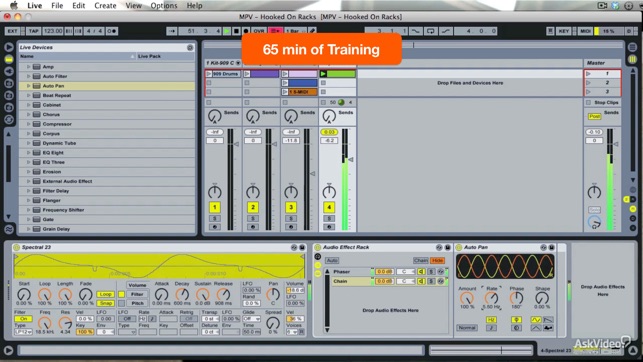This screenshot has width=643, height=362.
Task: Open File Browser 3 icon
Action: click(9, 107)
